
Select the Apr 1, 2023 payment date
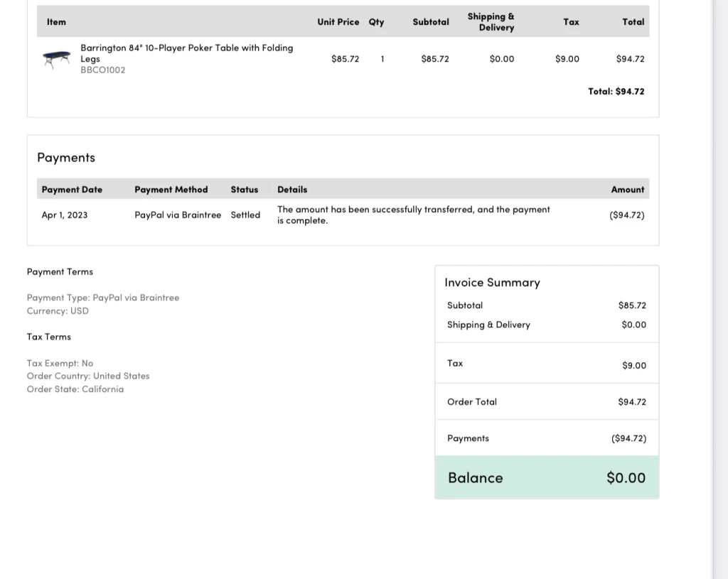point(65,215)
